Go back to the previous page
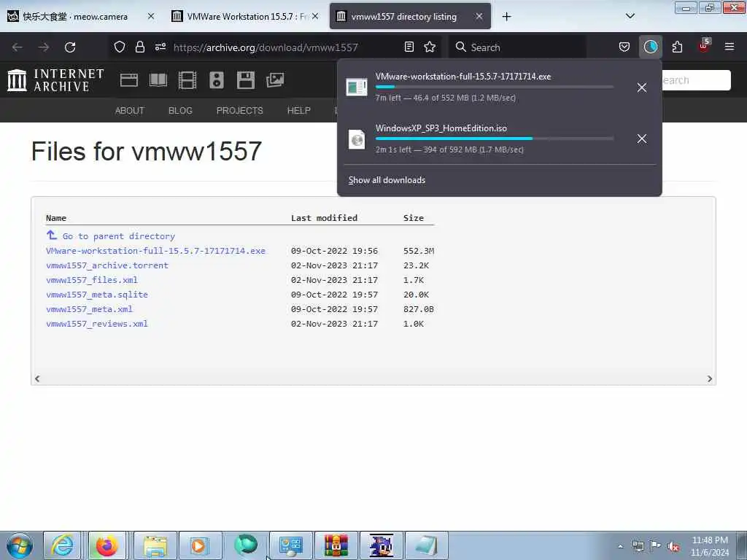Viewport: 747px width, 560px height. click(x=18, y=47)
